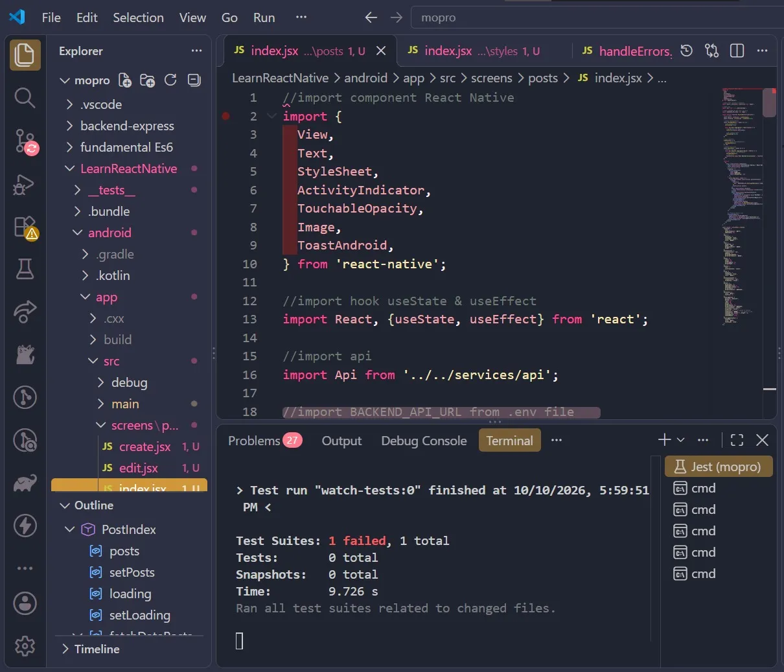Image resolution: width=784 pixels, height=672 pixels.
Task: Expand the .vscode folder
Action: 130,104
